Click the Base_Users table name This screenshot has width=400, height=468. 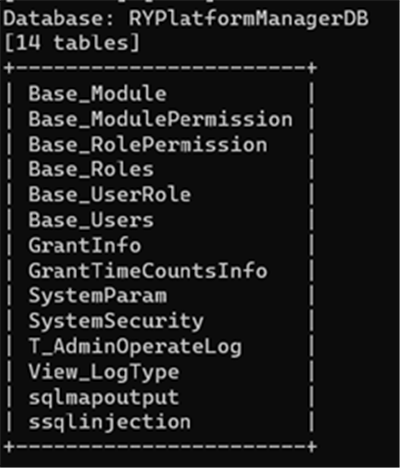point(91,220)
